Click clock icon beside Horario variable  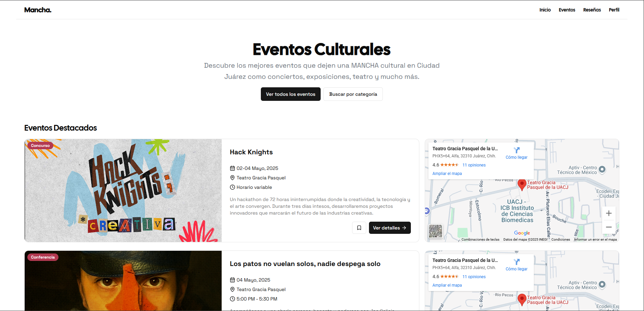(x=232, y=187)
